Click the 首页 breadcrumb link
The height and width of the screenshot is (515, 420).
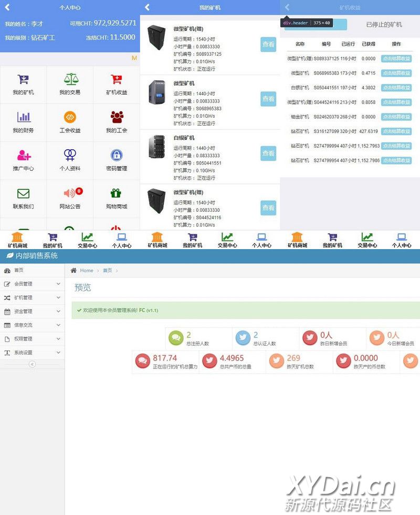tap(107, 270)
